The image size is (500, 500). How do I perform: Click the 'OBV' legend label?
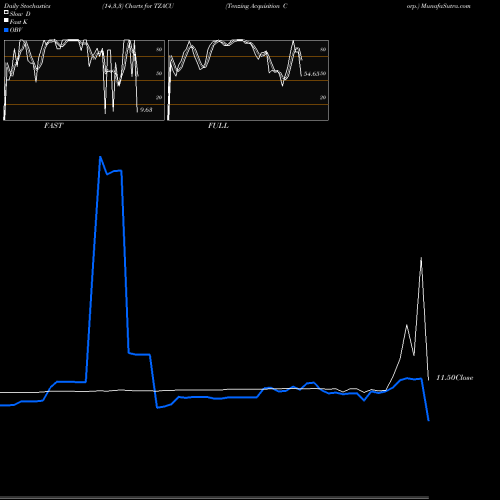16,30
